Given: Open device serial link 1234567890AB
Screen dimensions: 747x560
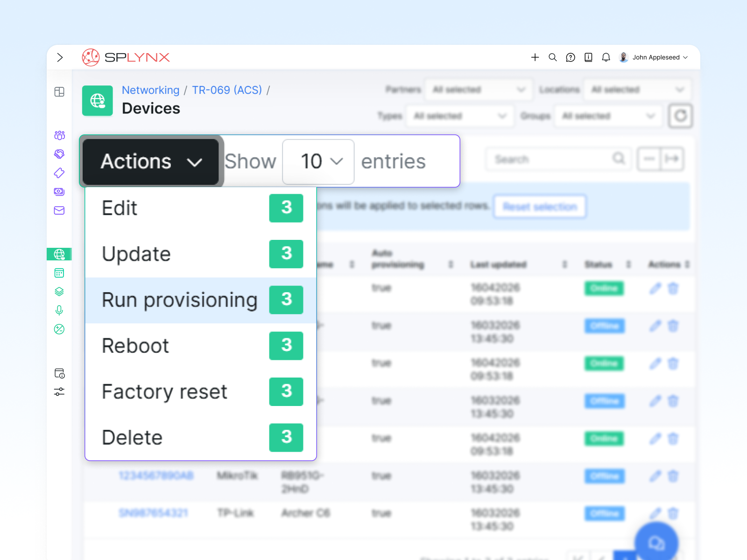Looking at the screenshot, I should click(156, 476).
